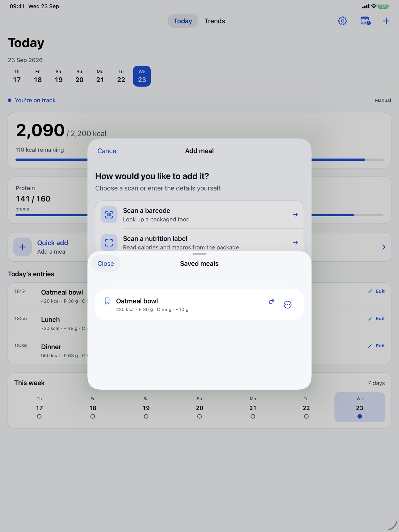Select Thursday 17 in the date strip
The width and height of the screenshot is (399, 532).
click(17, 76)
